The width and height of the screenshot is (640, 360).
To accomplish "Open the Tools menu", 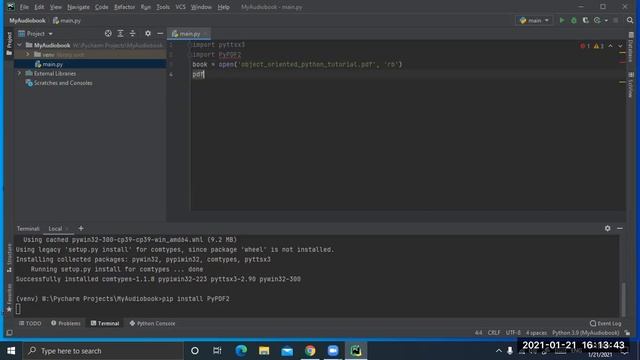I will pos(163,7).
